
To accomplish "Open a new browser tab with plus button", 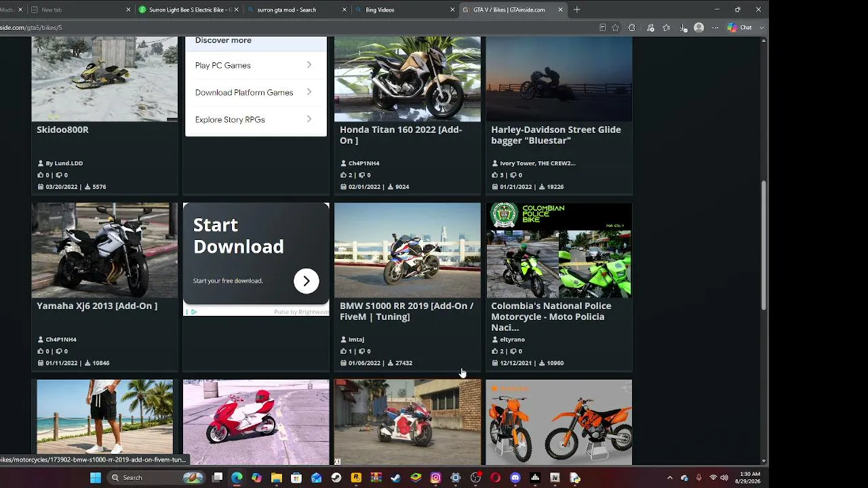I will [576, 9].
